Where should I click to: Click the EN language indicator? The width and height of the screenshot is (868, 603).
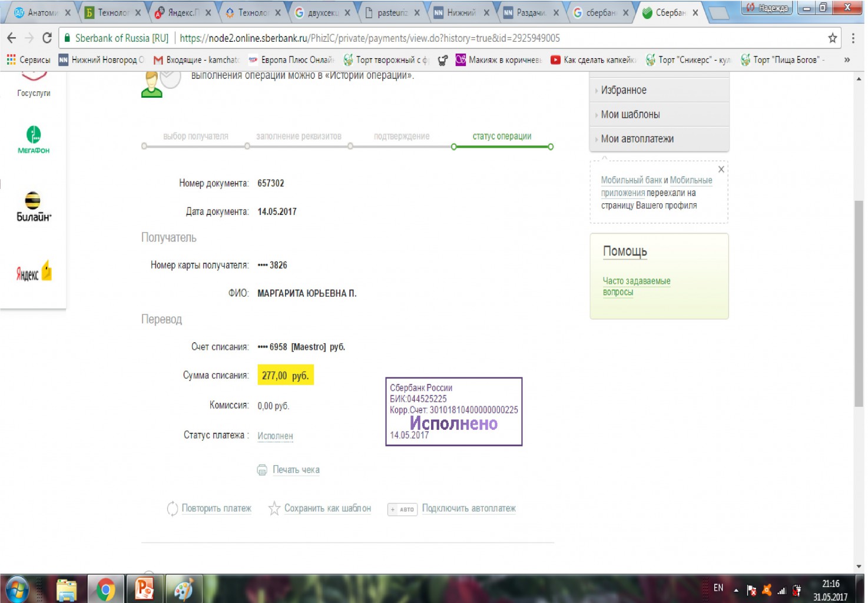click(718, 588)
